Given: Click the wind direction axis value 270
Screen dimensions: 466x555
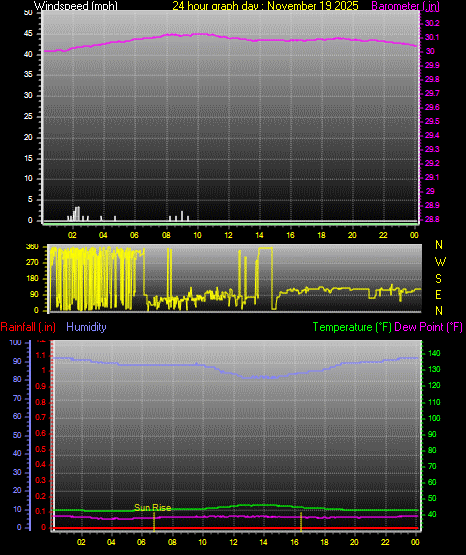Looking at the screenshot, I should click(x=32, y=263).
